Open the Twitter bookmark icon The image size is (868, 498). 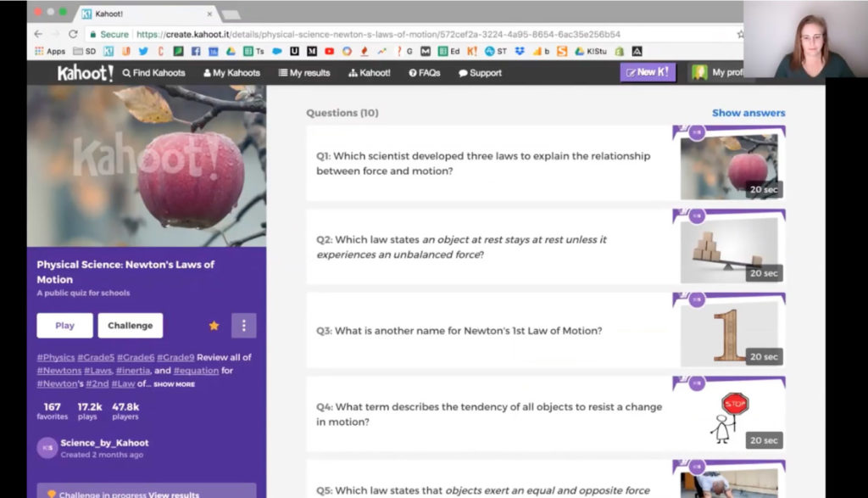[143, 51]
